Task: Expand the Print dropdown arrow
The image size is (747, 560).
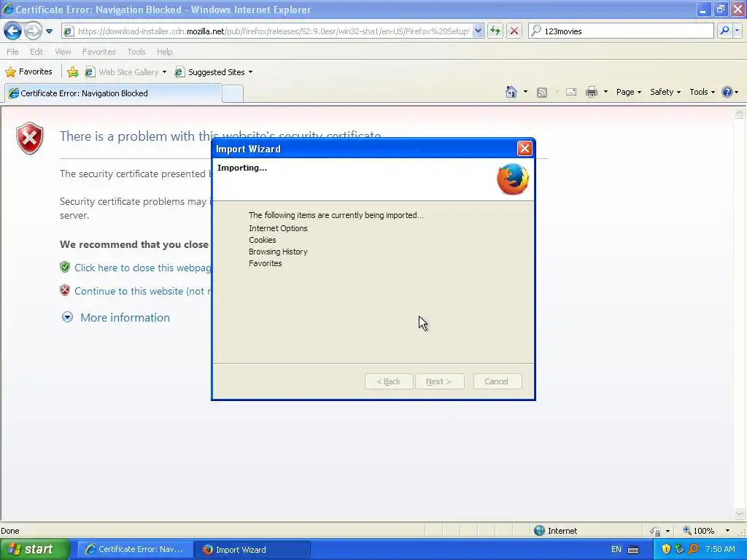Action: (x=605, y=92)
